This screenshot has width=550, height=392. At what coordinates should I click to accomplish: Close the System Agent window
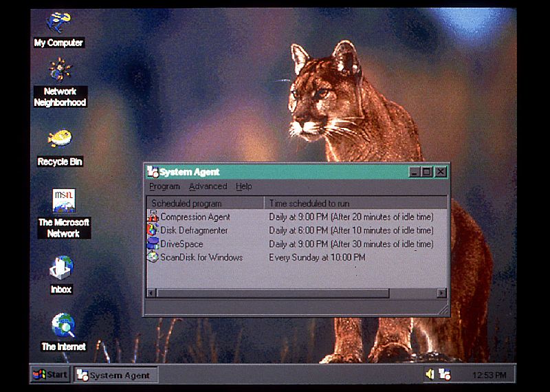coord(440,172)
